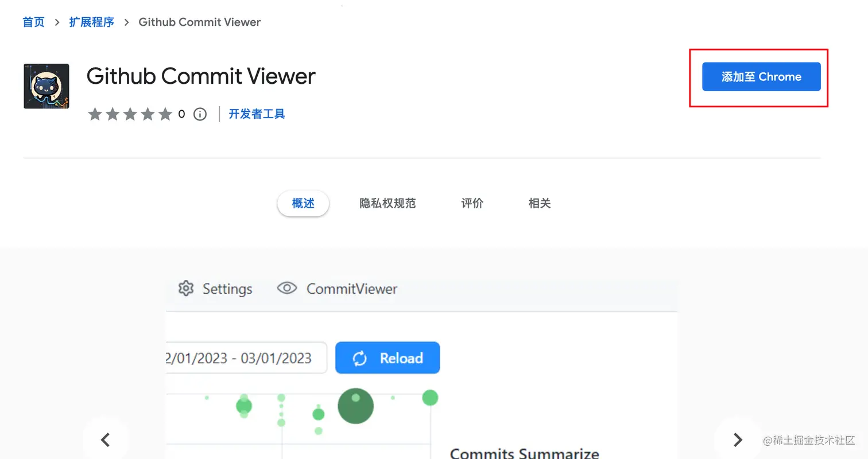Click the Github Commit Viewer cat logo
The image size is (868, 459).
click(x=46, y=86)
